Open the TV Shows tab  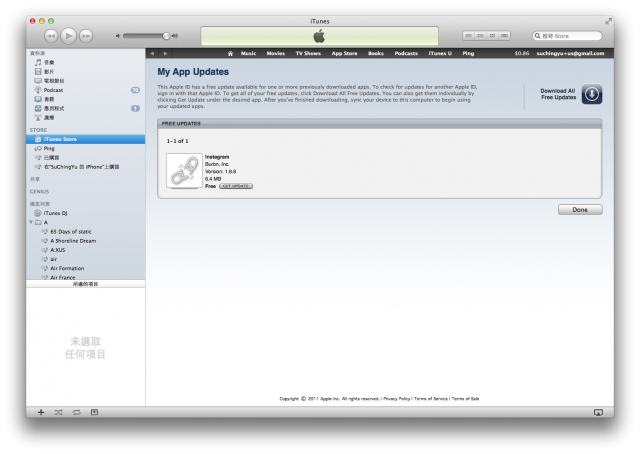(x=308, y=53)
